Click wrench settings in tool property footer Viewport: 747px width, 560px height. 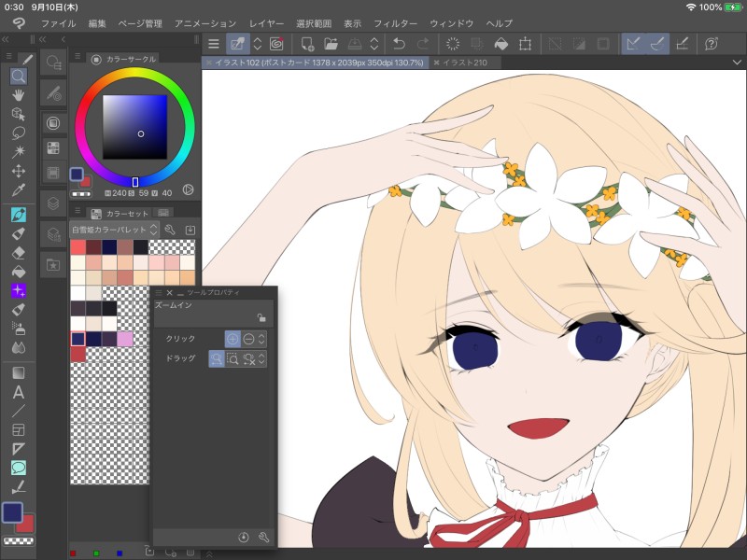click(x=263, y=538)
